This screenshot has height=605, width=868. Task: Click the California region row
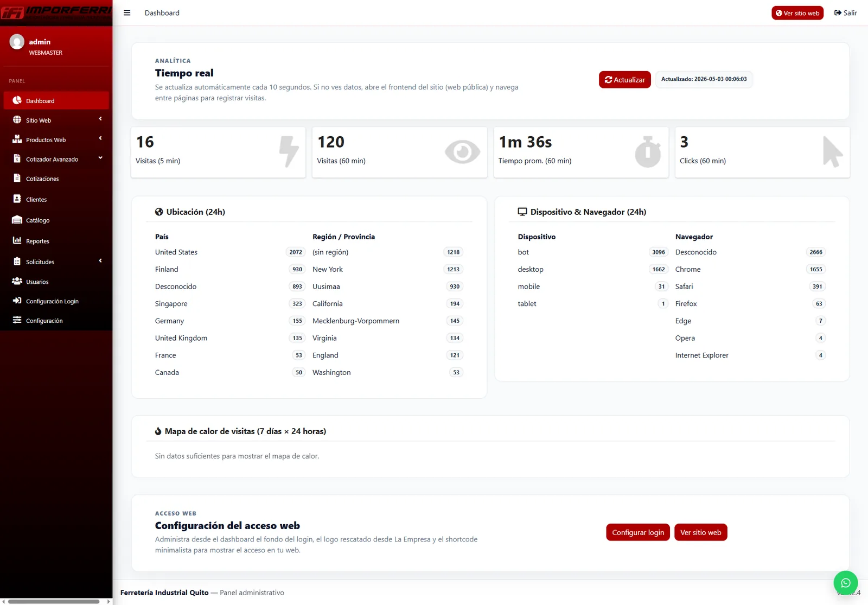point(388,304)
